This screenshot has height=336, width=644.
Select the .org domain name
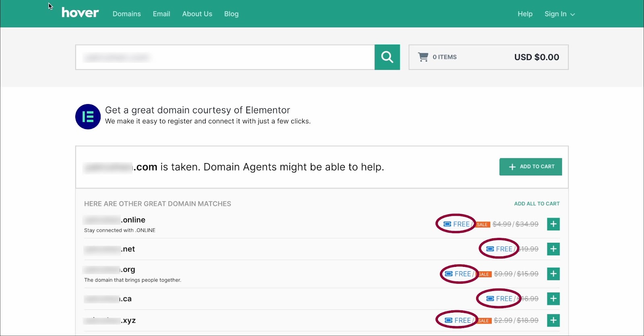pyautogui.click(x=109, y=269)
